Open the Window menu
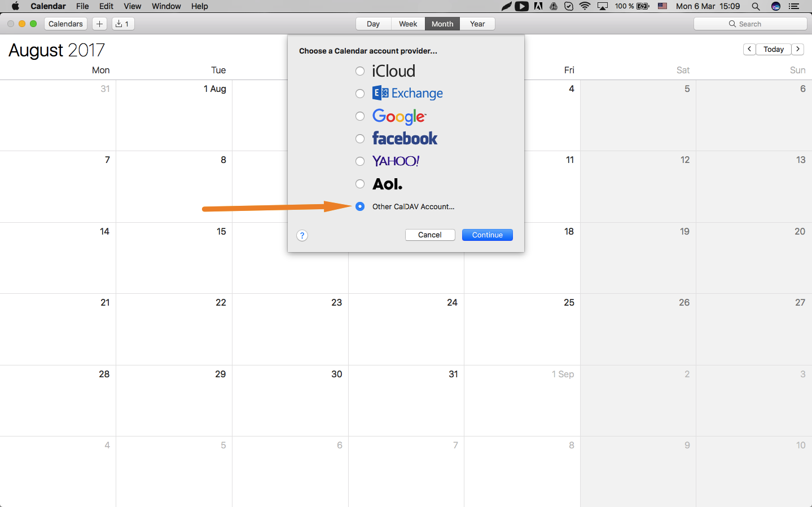The image size is (812, 507). pyautogui.click(x=166, y=6)
